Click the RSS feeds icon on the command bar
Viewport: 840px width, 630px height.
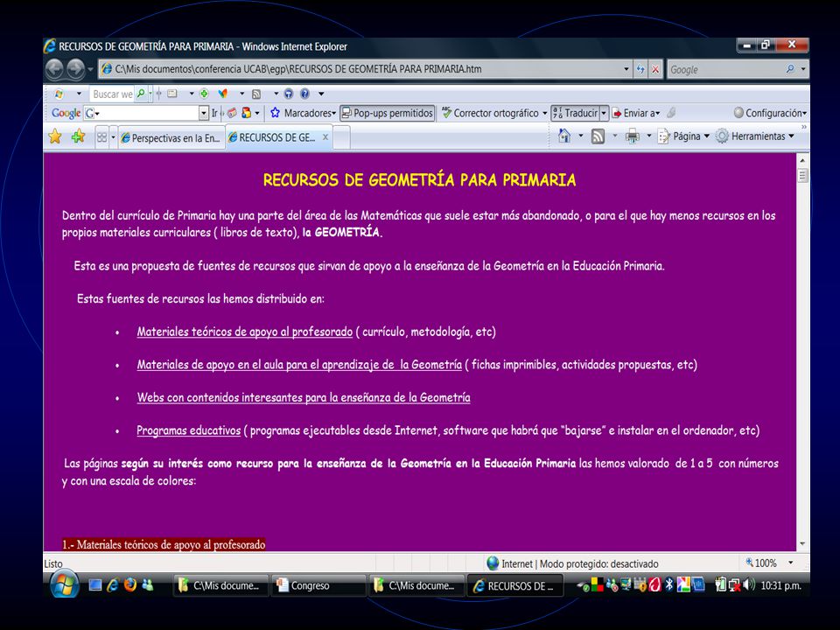(x=598, y=136)
